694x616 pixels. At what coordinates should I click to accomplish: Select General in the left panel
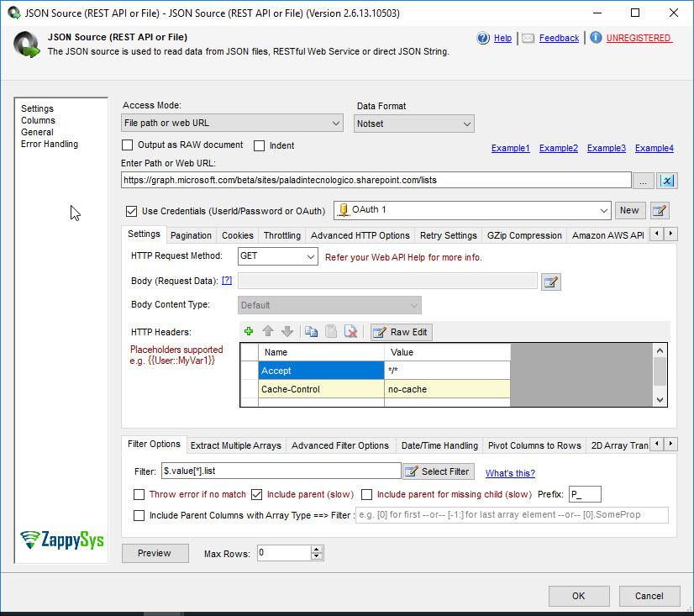pos(37,133)
